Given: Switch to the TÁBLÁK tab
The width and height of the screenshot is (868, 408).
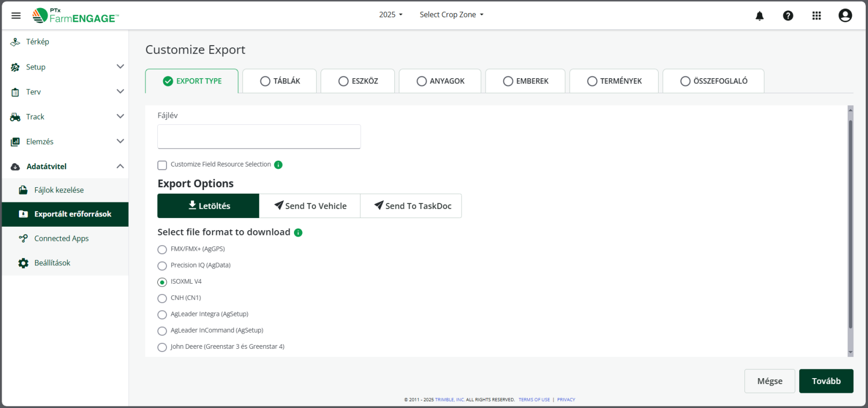Looking at the screenshot, I should [280, 81].
